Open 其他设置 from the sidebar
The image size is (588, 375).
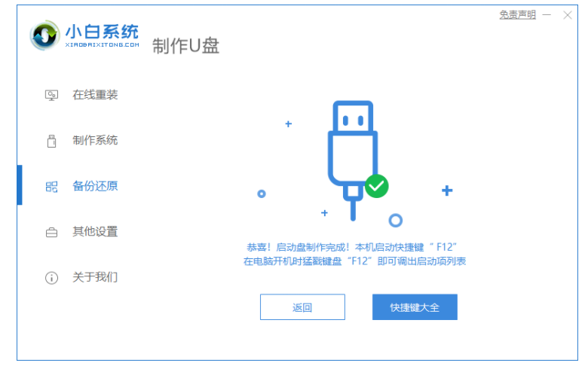pyautogui.click(x=95, y=232)
